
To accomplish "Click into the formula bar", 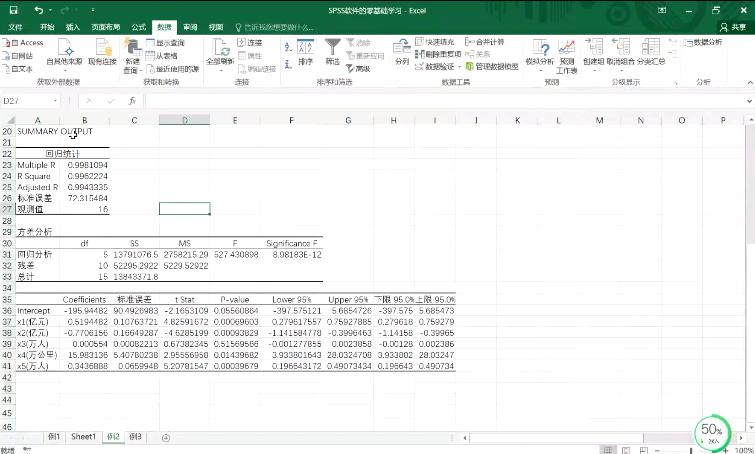I will coord(443,101).
